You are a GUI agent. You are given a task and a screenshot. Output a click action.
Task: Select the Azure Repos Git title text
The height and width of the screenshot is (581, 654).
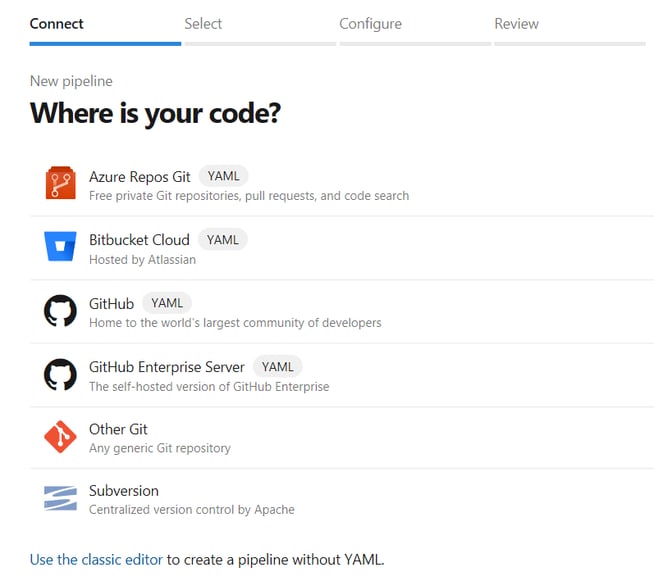pos(139,176)
